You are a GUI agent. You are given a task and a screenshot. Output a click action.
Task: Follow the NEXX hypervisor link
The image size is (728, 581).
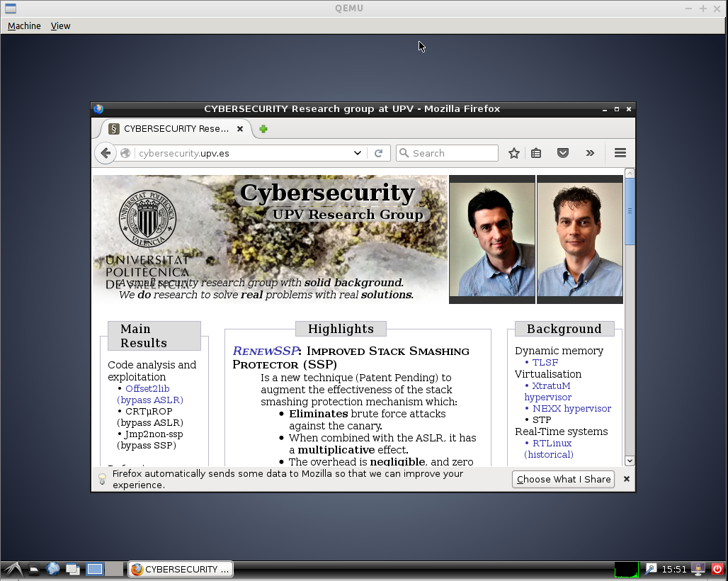click(571, 409)
